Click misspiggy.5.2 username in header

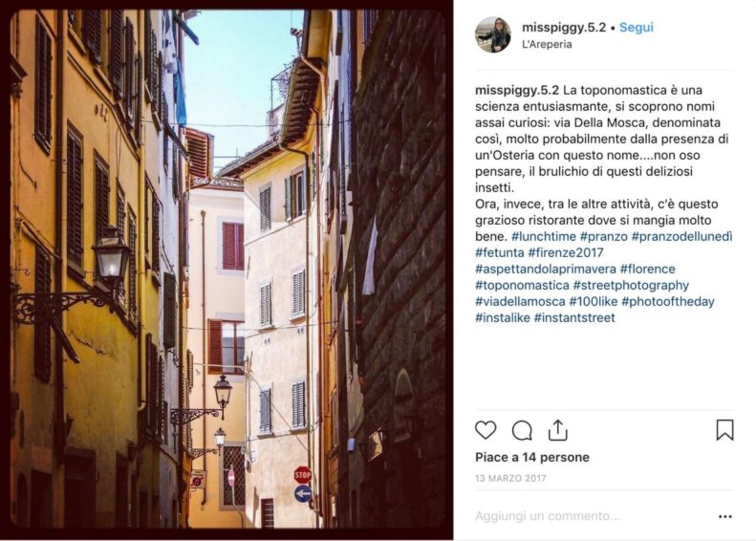tap(564, 27)
